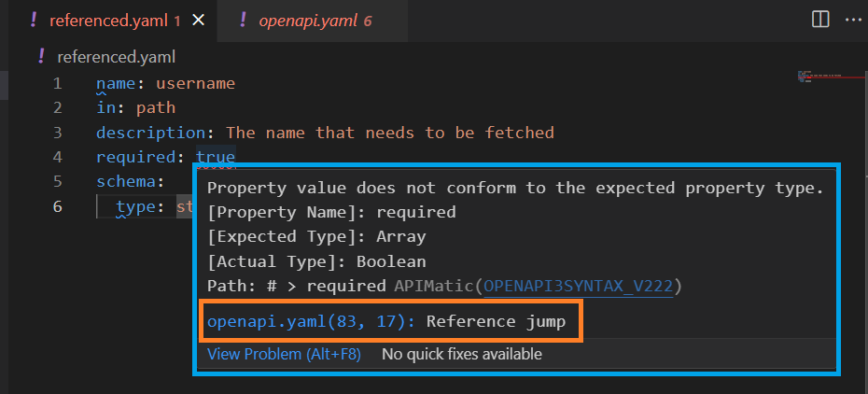
Task: Click the YAML icon on openapi.yaml tab
Action: 243,21
